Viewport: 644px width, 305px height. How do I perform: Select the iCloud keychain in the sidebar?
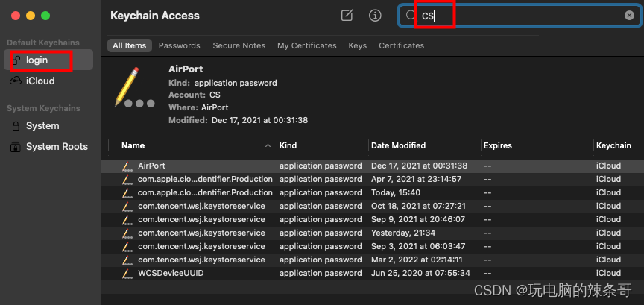pos(48,81)
